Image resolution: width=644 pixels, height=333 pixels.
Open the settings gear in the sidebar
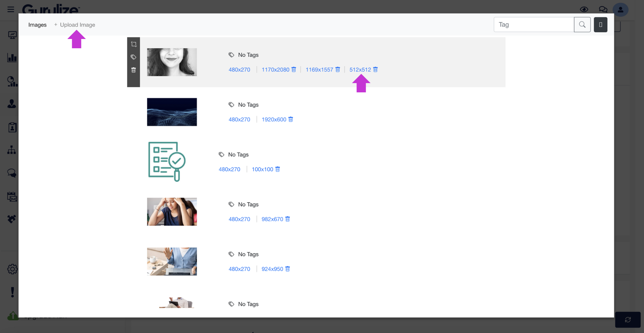12,269
